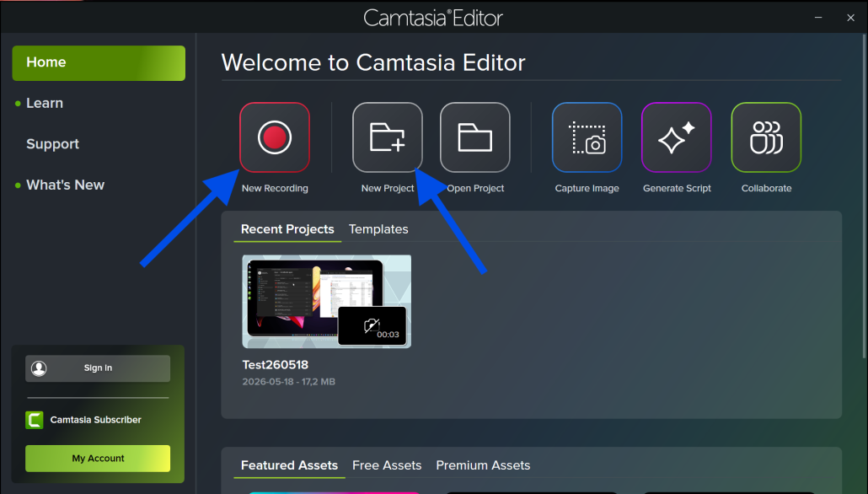Screen dimensions: 868x494
Task: Click the user avatar icon beside Sign In
Action: [x=39, y=368]
